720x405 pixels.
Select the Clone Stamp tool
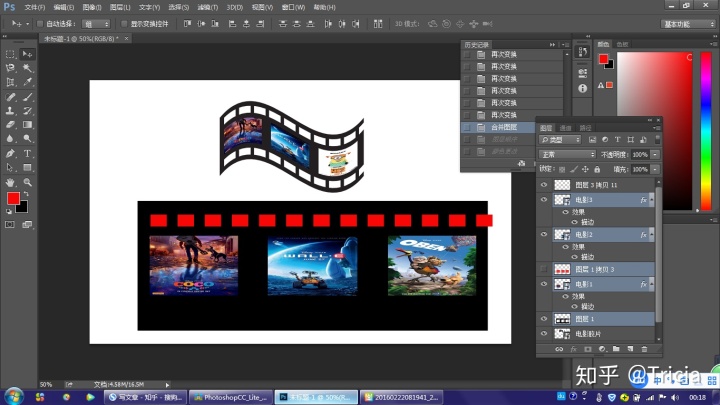point(10,111)
